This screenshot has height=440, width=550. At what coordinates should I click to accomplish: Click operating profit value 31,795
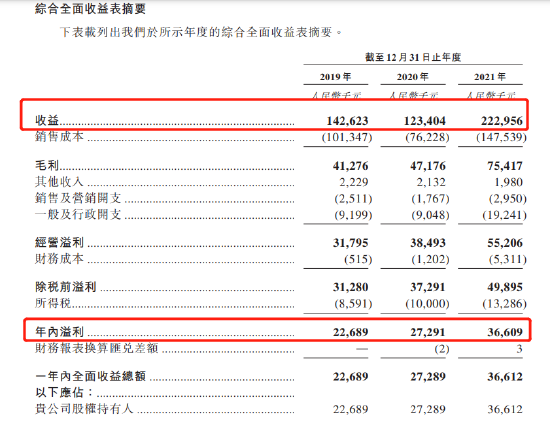pos(350,243)
